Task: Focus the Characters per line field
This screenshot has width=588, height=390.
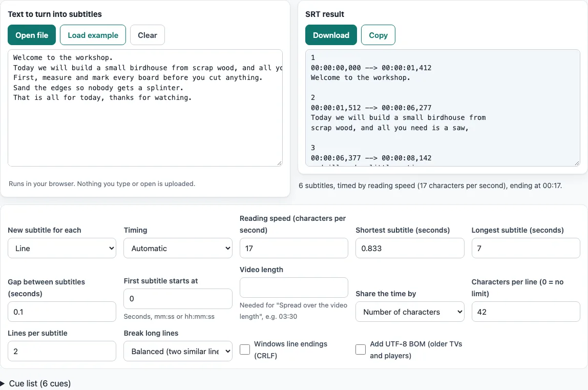Action: [x=526, y=312]
